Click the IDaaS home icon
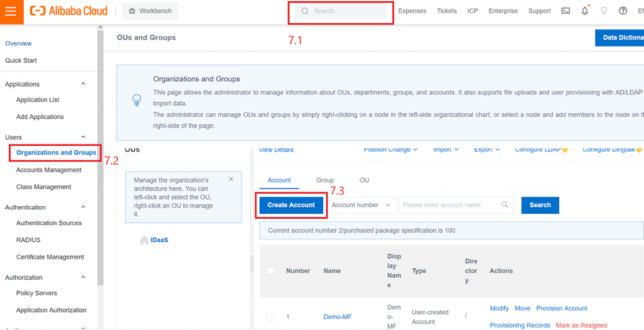644x330 pixels. point(144,240)
